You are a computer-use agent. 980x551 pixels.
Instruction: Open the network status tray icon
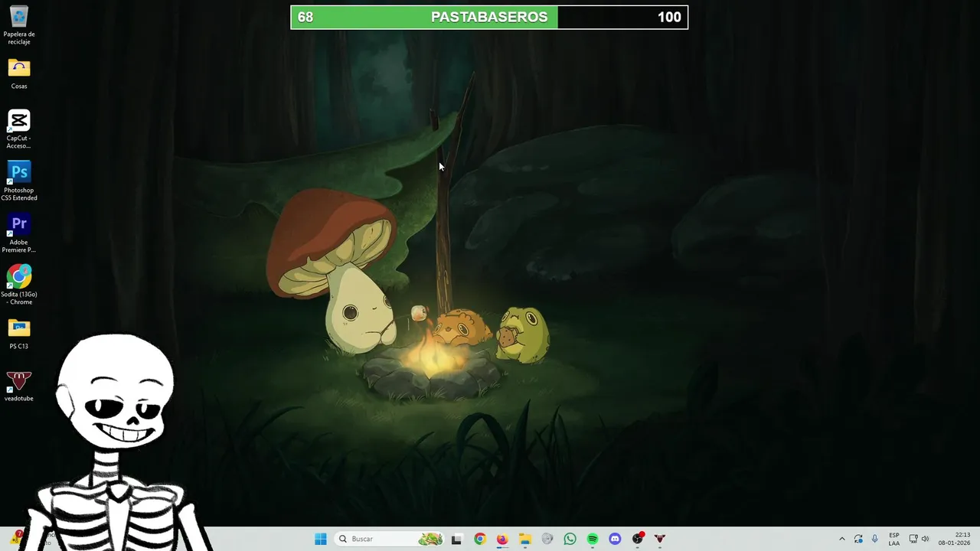pos(913,539)
